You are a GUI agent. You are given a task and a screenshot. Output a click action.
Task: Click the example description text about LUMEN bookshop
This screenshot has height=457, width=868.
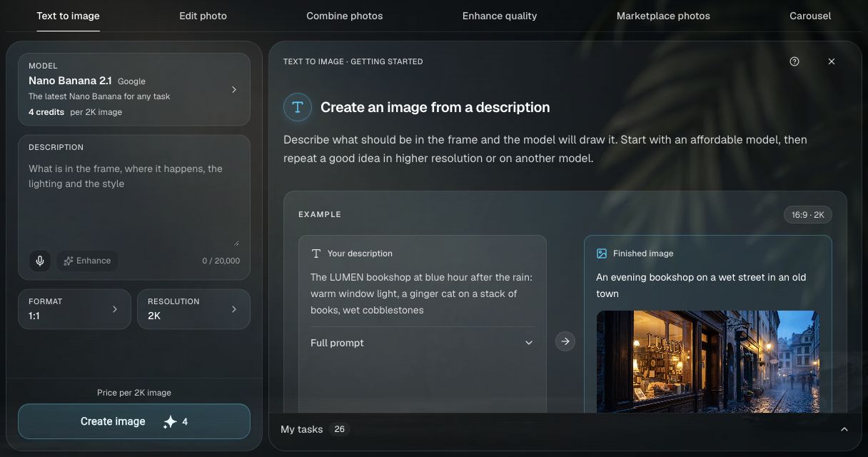[x=422, y=293]
